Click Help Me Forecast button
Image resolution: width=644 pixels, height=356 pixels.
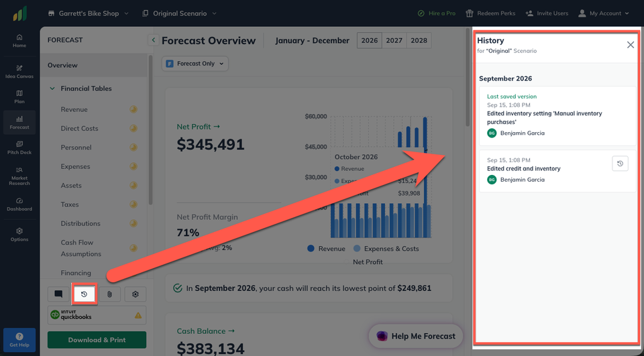[x=416, y=337]
